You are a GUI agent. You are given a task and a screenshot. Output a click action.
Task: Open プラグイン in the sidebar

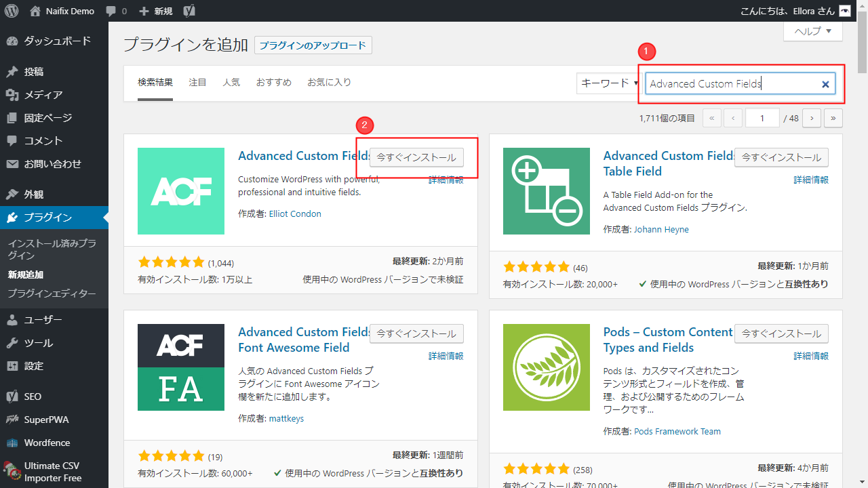click(54, 218)
